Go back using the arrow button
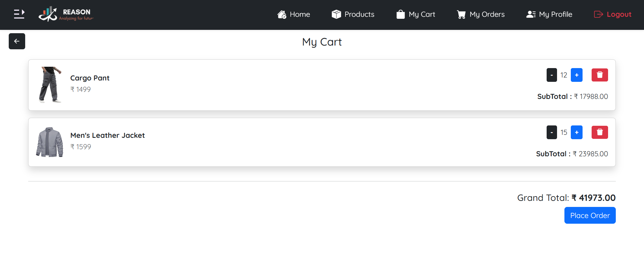Viewport: 644px width, 273px height. point(17,41)
